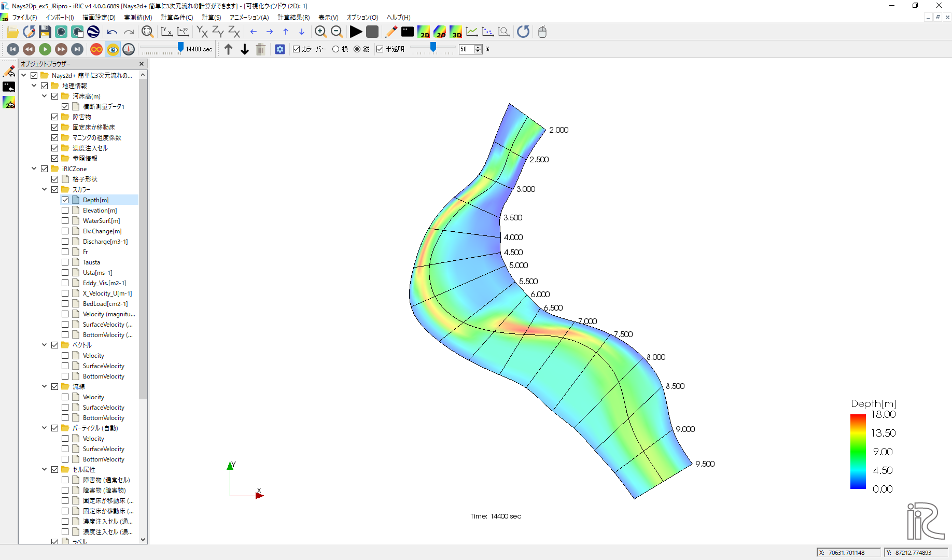Screen dimensions: 952x560
Task: Move view up with blue arrow
Action: pos(286,32)
